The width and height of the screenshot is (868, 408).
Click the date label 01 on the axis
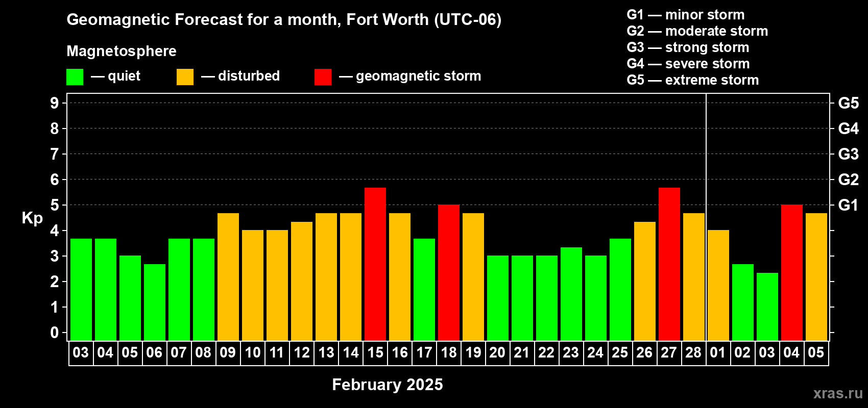pos(718,352)
